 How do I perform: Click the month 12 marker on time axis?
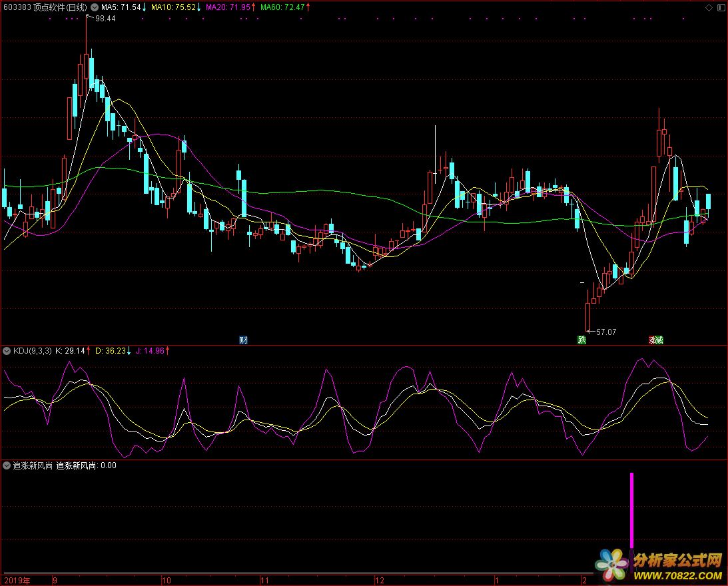pyautogui.click(x=380, y=580)
